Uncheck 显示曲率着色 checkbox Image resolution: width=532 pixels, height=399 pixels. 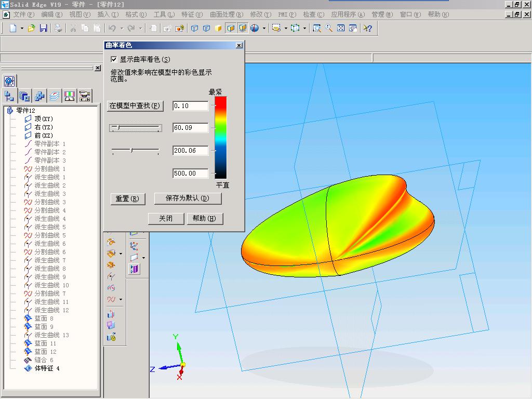click(114, 59)
